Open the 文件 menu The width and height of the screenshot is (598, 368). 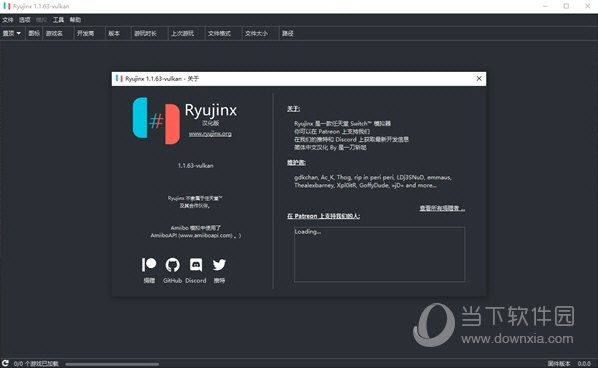pos(8,20)
